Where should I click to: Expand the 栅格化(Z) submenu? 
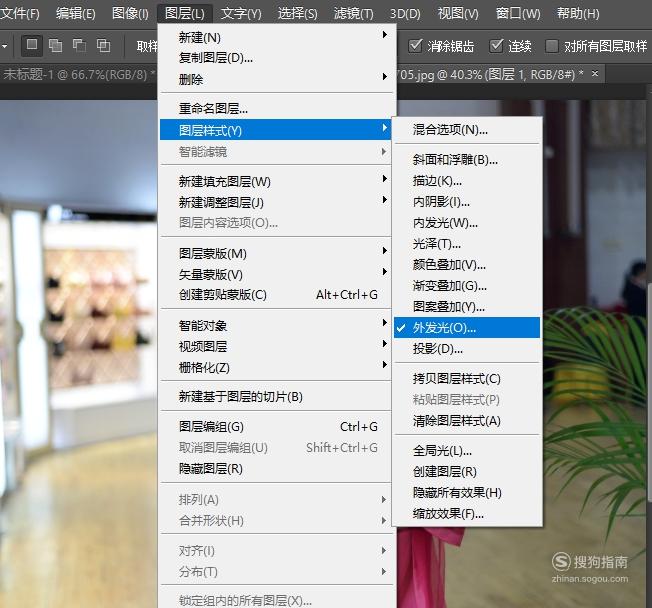[x=275, y=368]
